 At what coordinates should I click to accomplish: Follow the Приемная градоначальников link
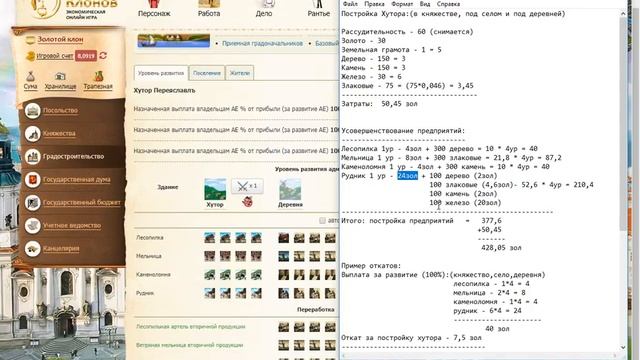click(262, 43)
